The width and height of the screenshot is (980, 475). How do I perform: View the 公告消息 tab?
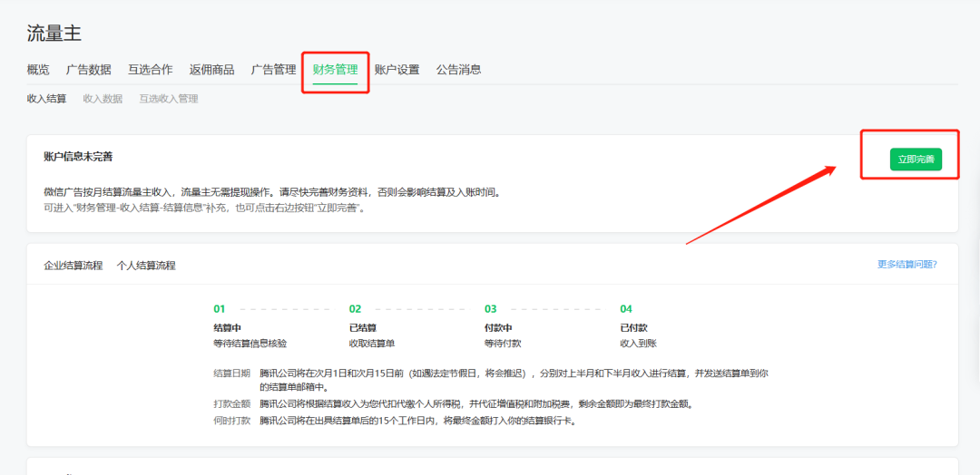[459, 70]
